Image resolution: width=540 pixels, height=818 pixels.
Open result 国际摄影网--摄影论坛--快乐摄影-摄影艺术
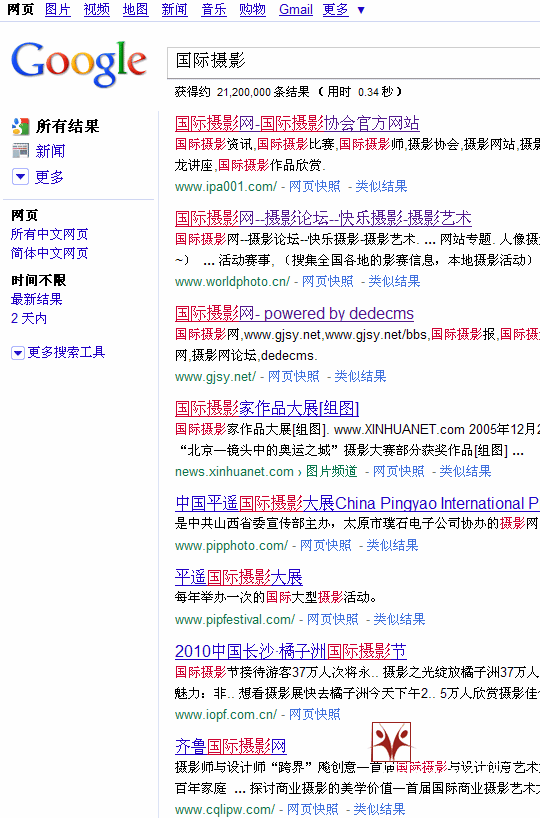(323, 218)
